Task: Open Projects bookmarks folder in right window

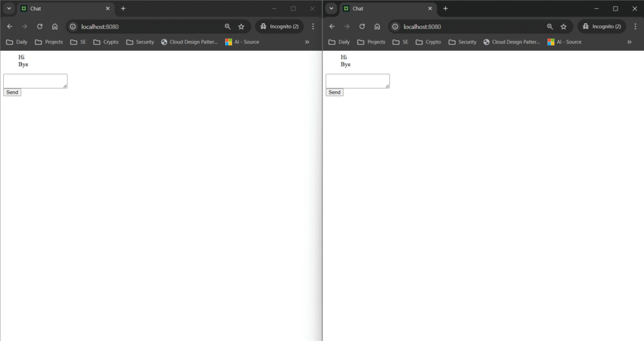Action: click(x=371, y=42)
